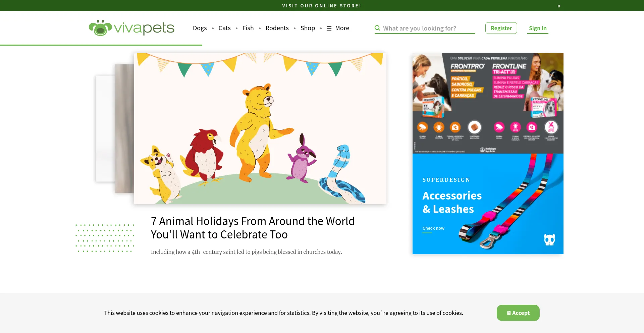Click the Vivapets logo
Screen dimensions: 644x333
pyautogui.click(x=131, y=27)
